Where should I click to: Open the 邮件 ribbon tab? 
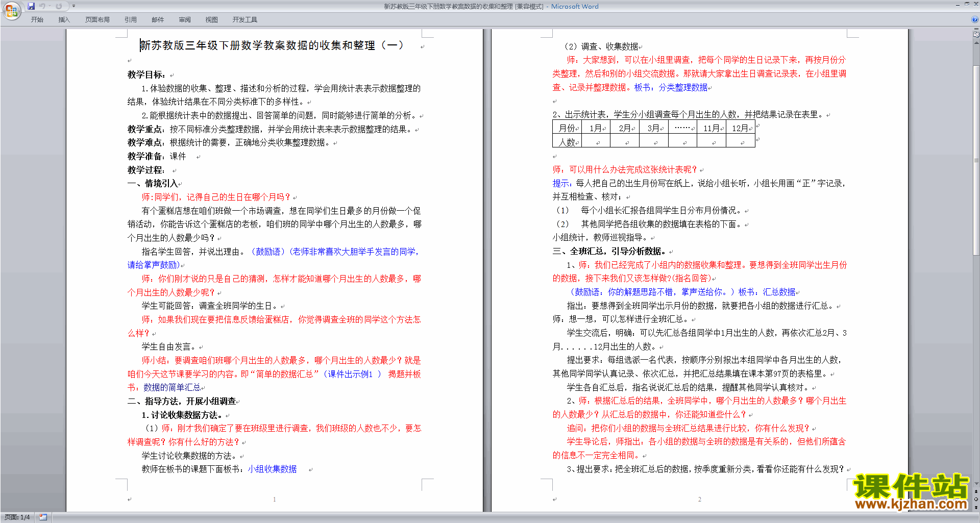coord(158,19)
